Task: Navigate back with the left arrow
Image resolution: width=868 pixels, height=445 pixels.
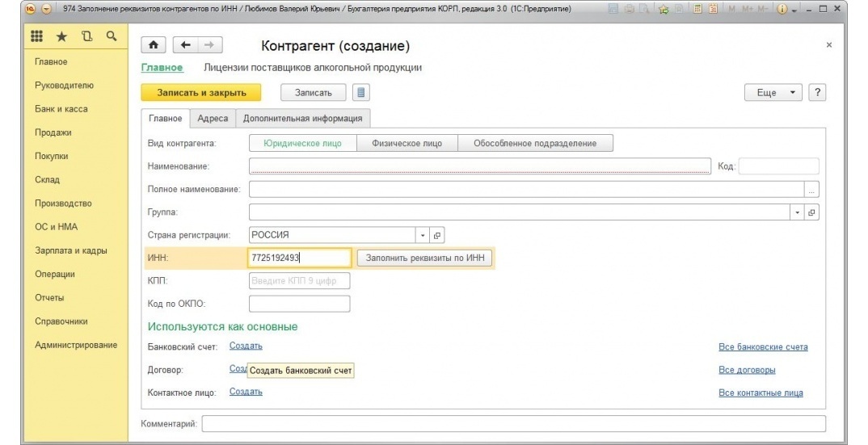Action: [185, 46]
